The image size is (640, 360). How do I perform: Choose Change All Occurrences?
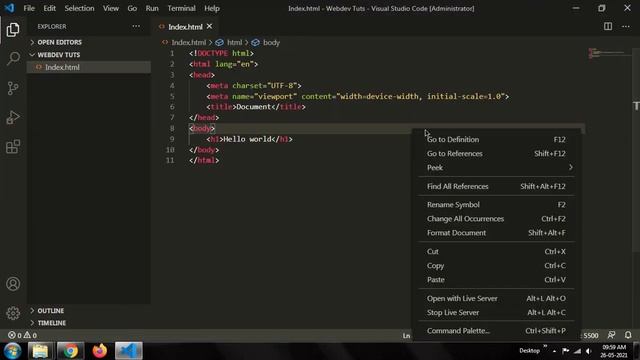pyautogui.click(x=496, y=219)
